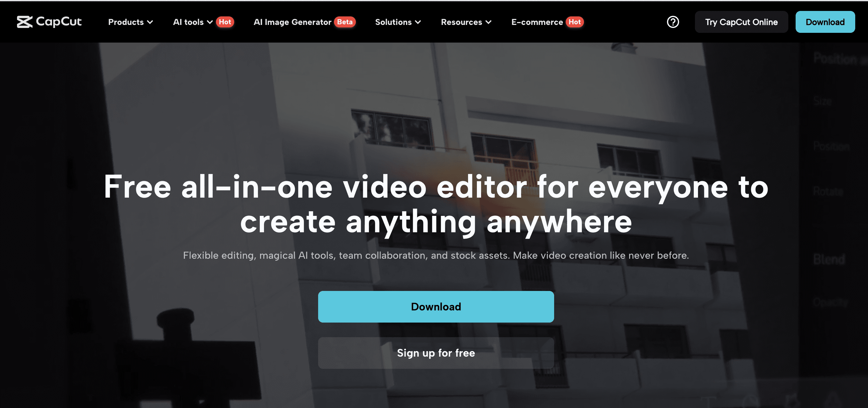Expand the Solutions dropdown menu
This screenshot has height=408, width=868.
(397, 22)
